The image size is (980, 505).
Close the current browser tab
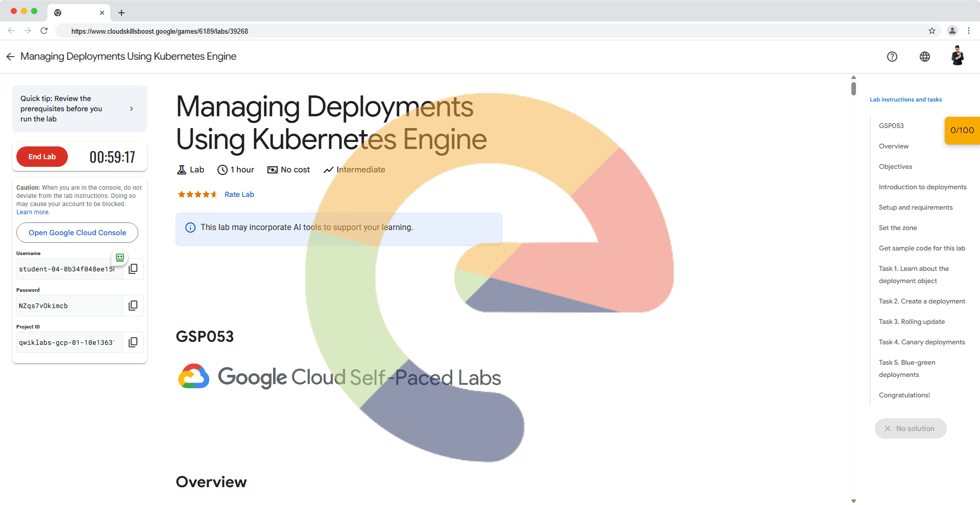(x=102, y=13)
